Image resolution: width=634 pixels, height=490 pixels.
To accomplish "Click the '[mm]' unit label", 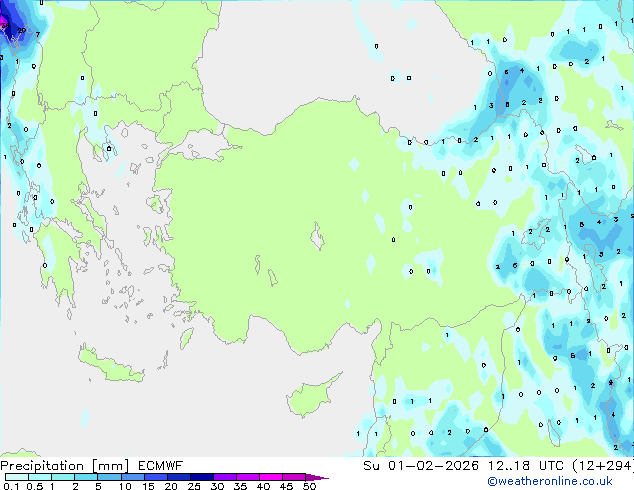I will (x=110, y=466).
